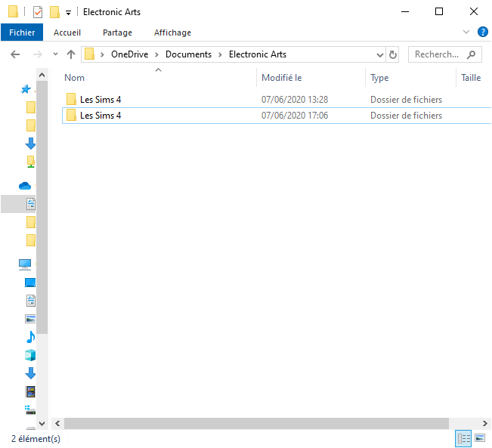Expand the chevron after Documents
492x448 pixels.
220,54
